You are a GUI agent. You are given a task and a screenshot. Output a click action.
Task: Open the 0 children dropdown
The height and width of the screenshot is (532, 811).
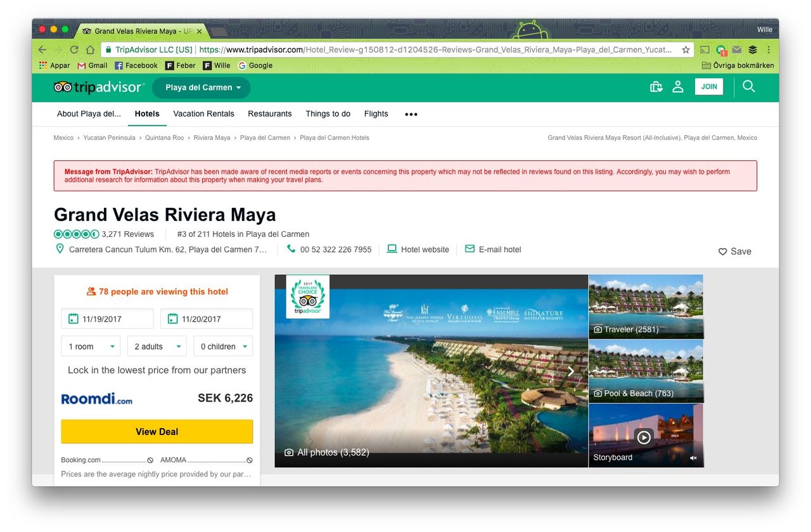click(223, 346)
